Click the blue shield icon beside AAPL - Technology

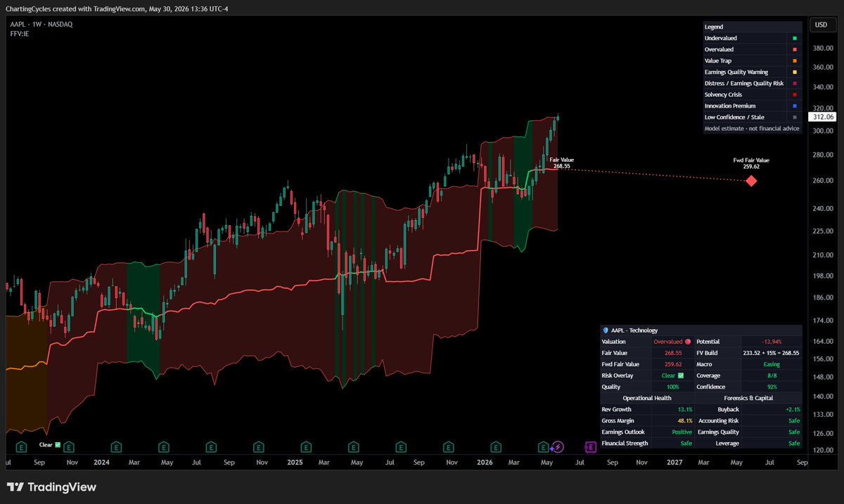(606, 330)
